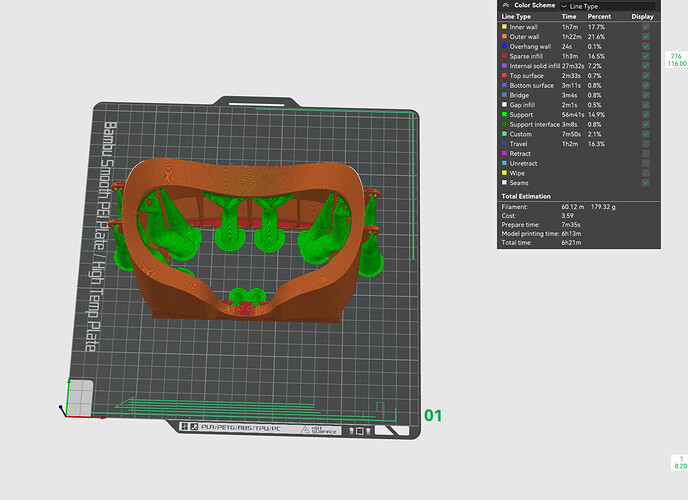Hide Support lines via display checkbox
688x500 pixels.
[645, 115]
